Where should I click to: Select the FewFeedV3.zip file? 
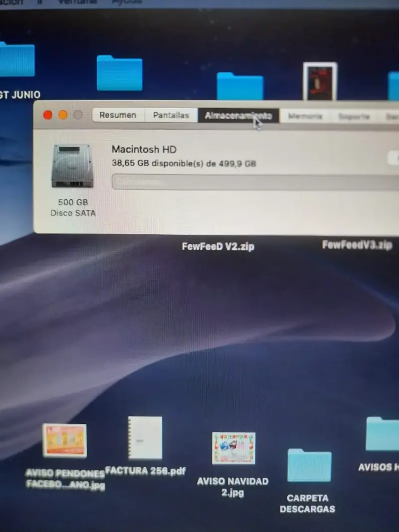click(357, 245)
